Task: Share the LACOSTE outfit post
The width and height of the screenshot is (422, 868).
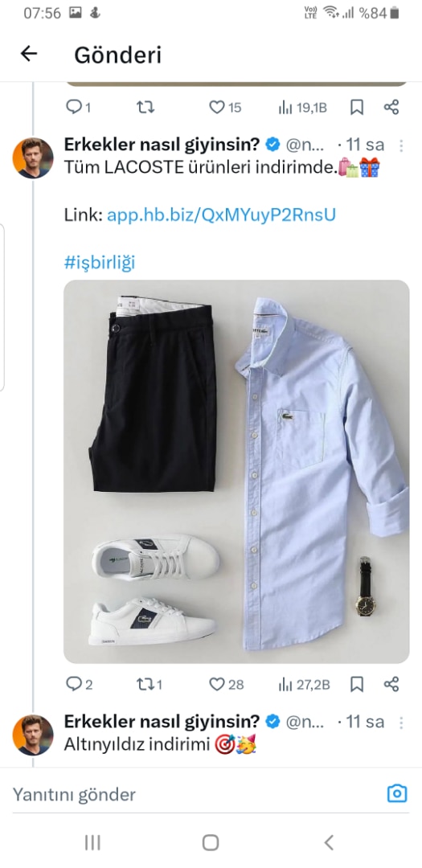Action: point(391,684)
